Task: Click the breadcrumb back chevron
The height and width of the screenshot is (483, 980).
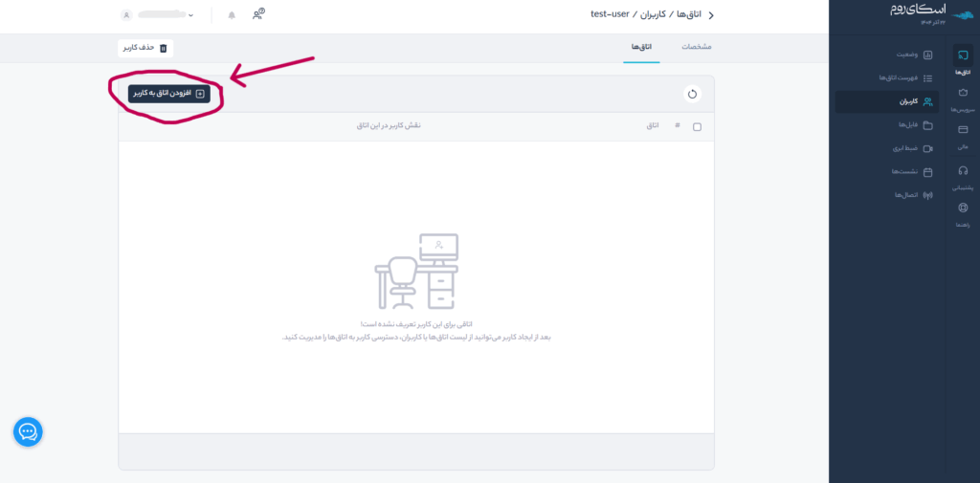Action: 710,15
